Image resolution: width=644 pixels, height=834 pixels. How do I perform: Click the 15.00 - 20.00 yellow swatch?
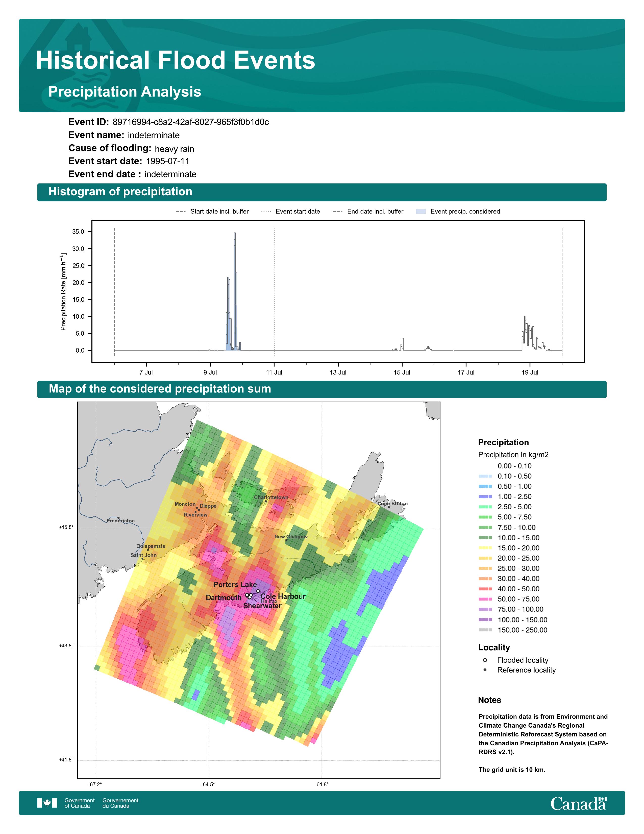coord(485,548)
